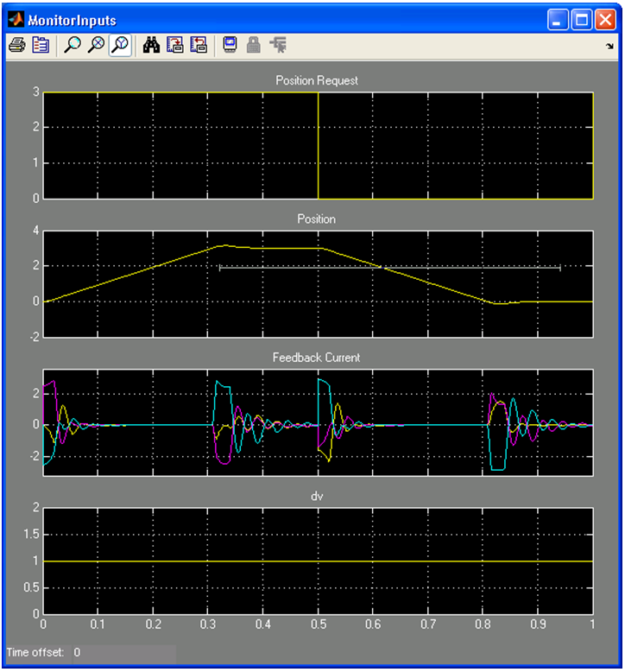Restore the saved axes settings
The height and width of the screenshot is (672, 625).
pyautogui.click(x=199, y=45)
